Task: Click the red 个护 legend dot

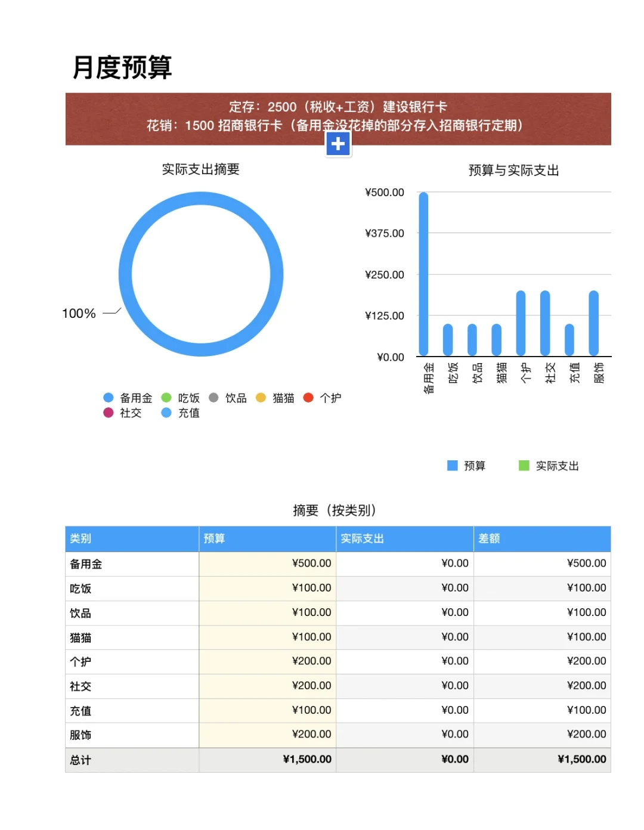Action: [x=309, y=398]
